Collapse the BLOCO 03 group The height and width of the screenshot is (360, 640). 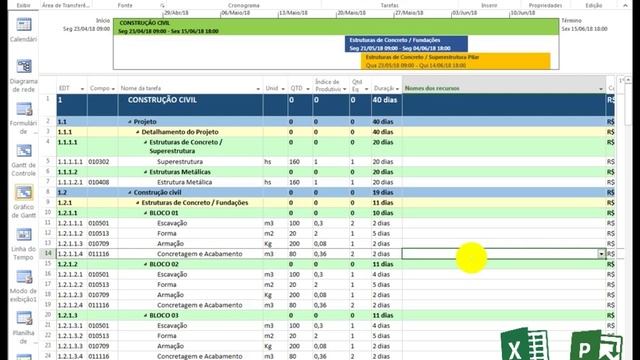pos(145,316)
